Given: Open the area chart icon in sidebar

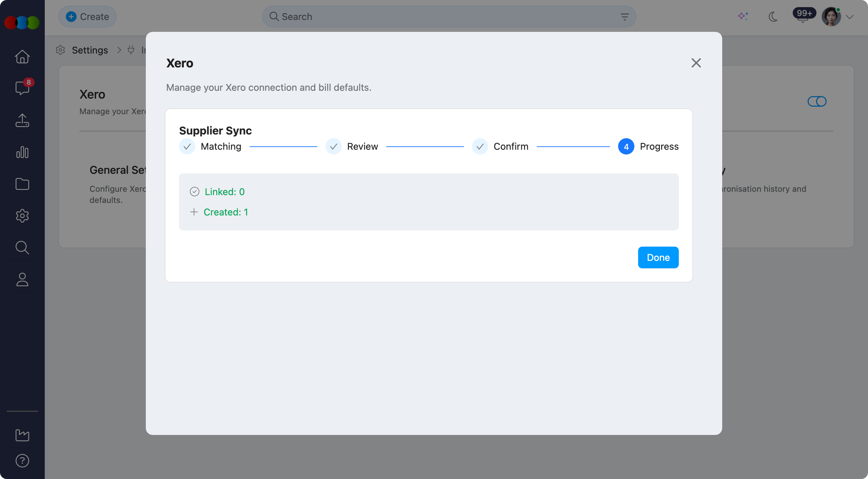Looking at the screenshot, I should pyautogui.click(x=22, y=435).
